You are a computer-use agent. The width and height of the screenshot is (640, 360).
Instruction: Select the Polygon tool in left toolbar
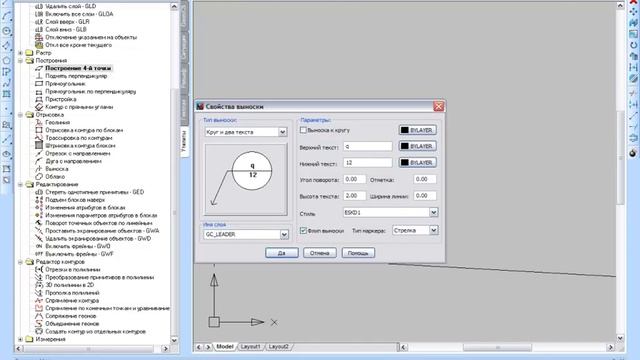pos(6,61)
